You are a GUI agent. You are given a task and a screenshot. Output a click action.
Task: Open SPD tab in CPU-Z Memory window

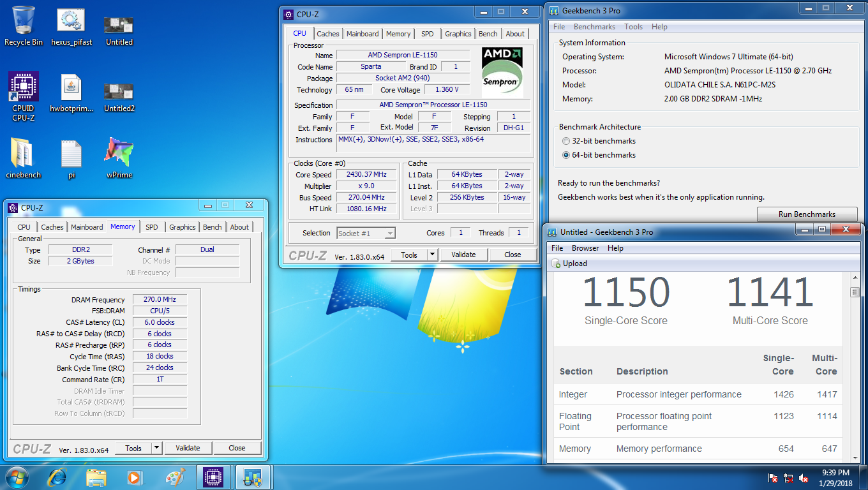[x=152, y=227]
